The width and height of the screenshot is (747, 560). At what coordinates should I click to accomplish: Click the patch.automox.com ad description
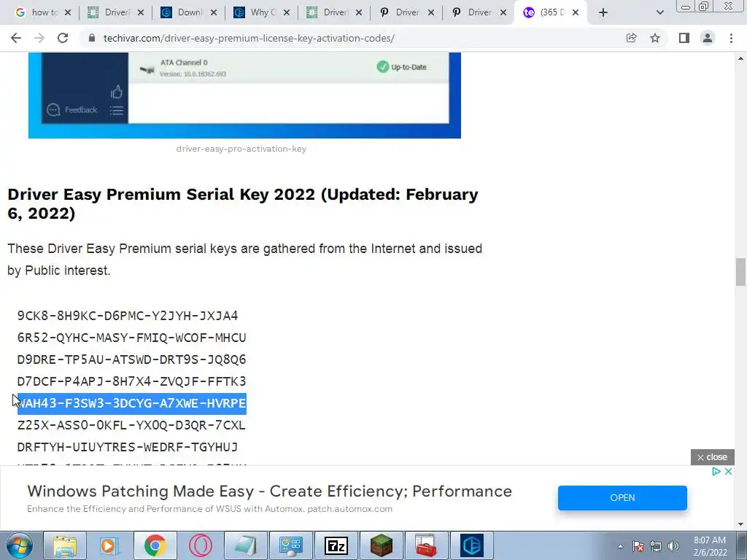click(209, 508)
